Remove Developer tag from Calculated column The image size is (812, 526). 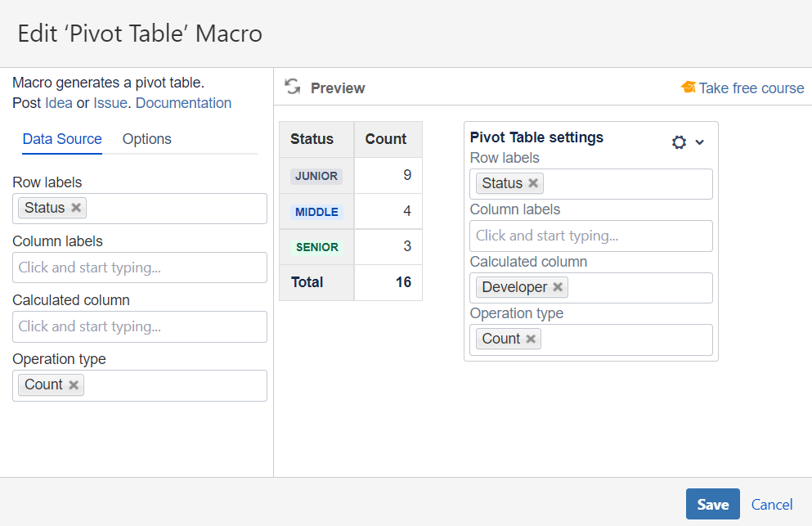click(x=558, y=287)
